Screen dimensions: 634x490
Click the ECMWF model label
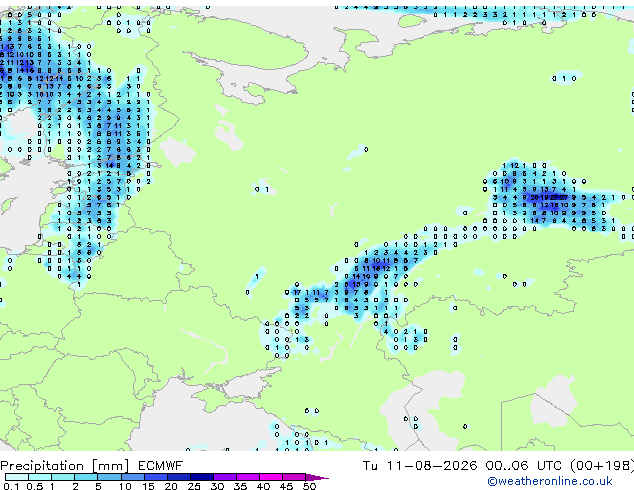pos(161,466)
